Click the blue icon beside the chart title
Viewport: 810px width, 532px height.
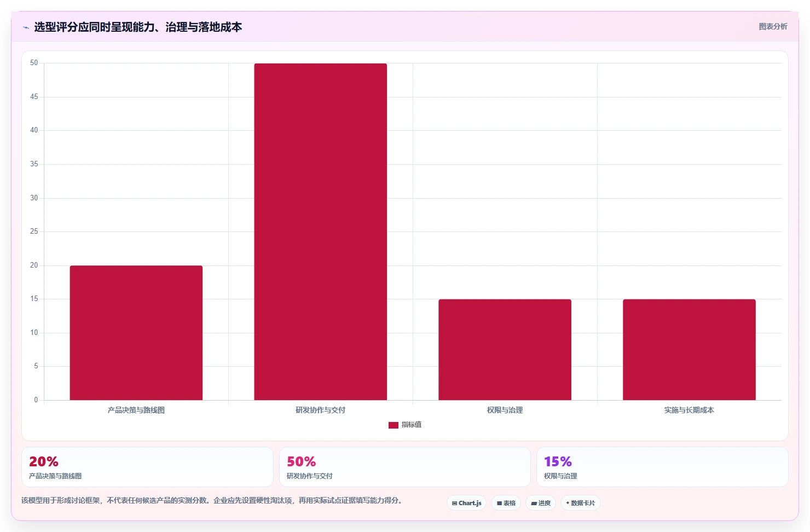click(26, 27)
